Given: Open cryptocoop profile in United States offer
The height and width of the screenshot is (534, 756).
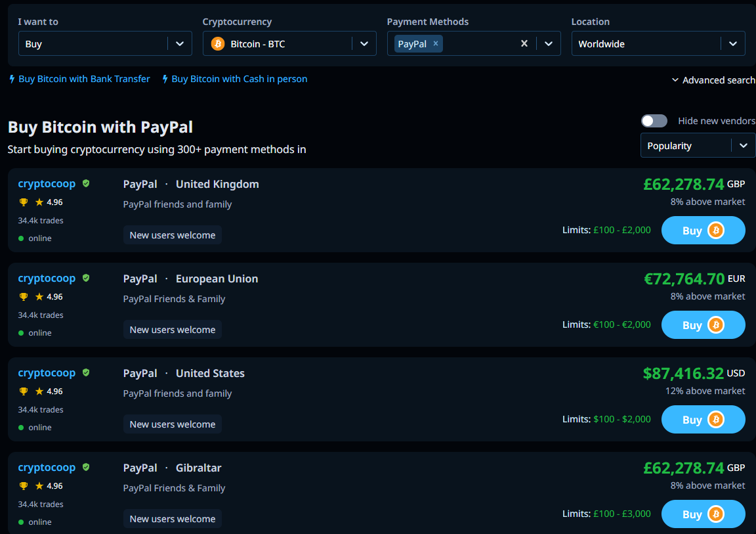Looking at the screenshot, I should [x=47, y=373].
